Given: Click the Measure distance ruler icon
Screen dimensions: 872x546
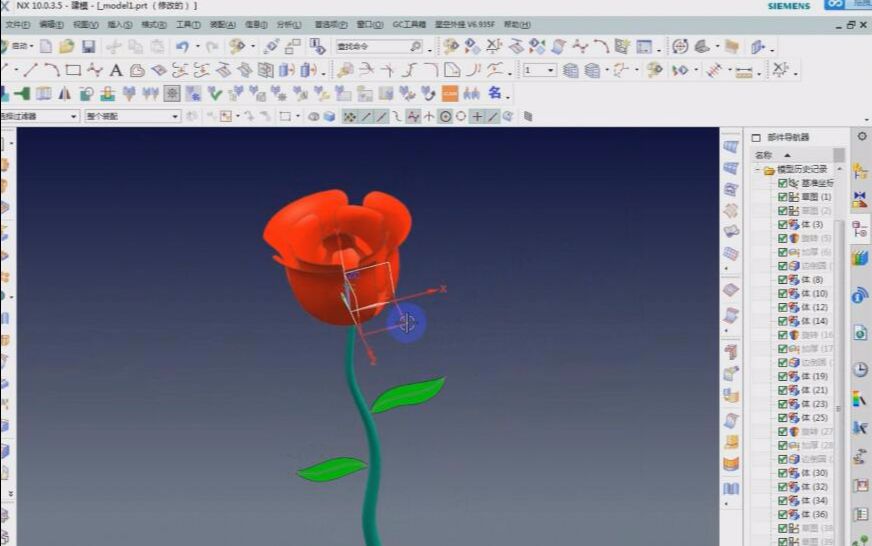Looking at the screenshot, I should click(744, 71).
